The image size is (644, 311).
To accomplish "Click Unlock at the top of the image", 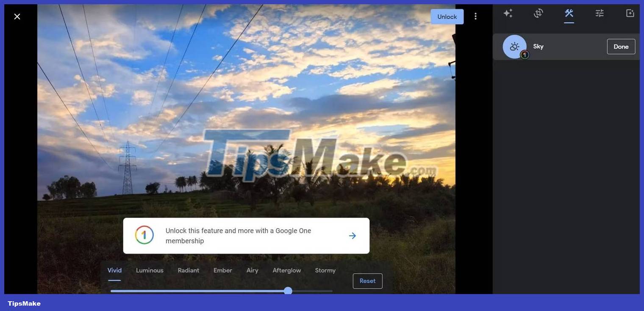I will coord(447,17).
